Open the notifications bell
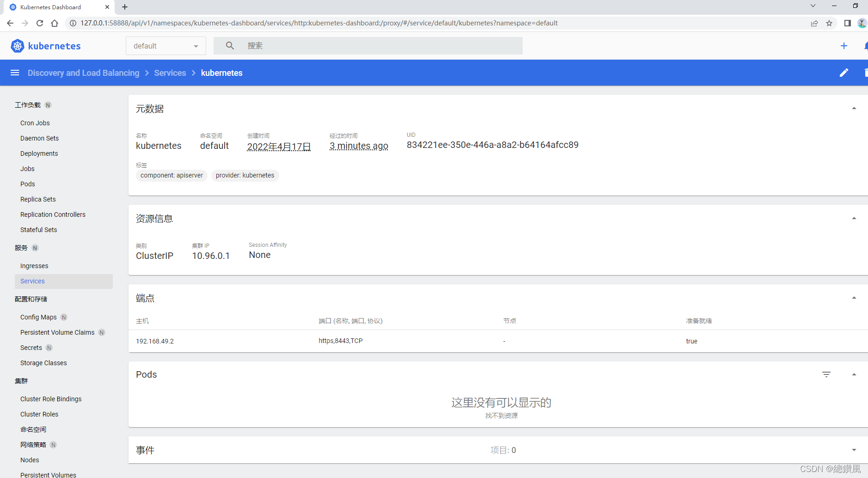Viewport: 868px width, 478px height. (x=865, y=46)
